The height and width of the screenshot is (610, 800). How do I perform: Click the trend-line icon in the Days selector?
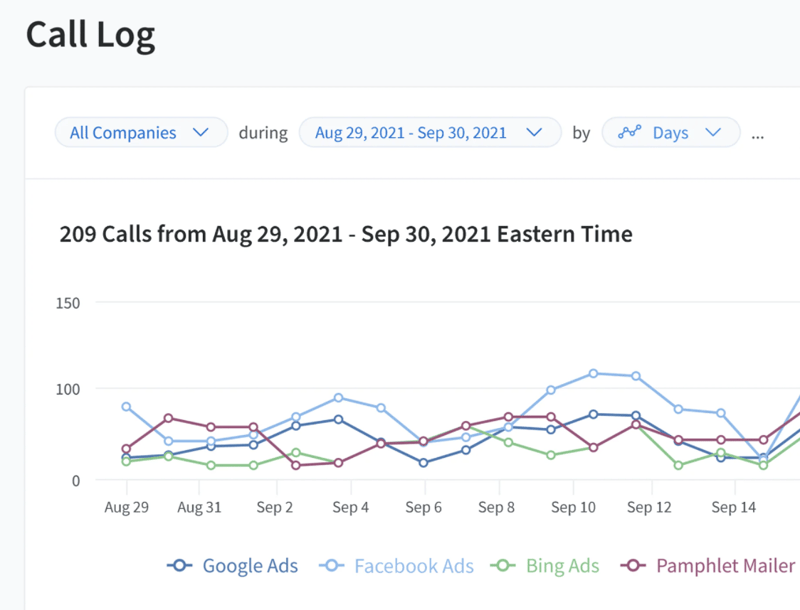pos(633,132)
